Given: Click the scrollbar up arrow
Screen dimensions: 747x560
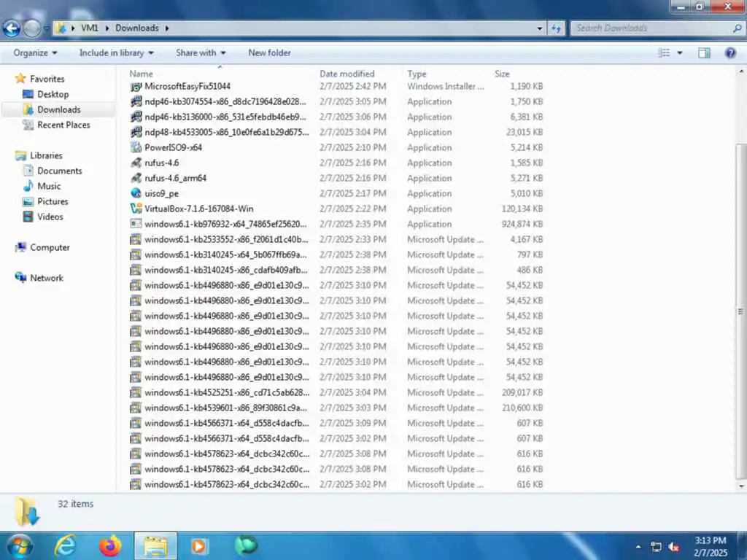Looking at the screenshot, I should tap(740, 71).
